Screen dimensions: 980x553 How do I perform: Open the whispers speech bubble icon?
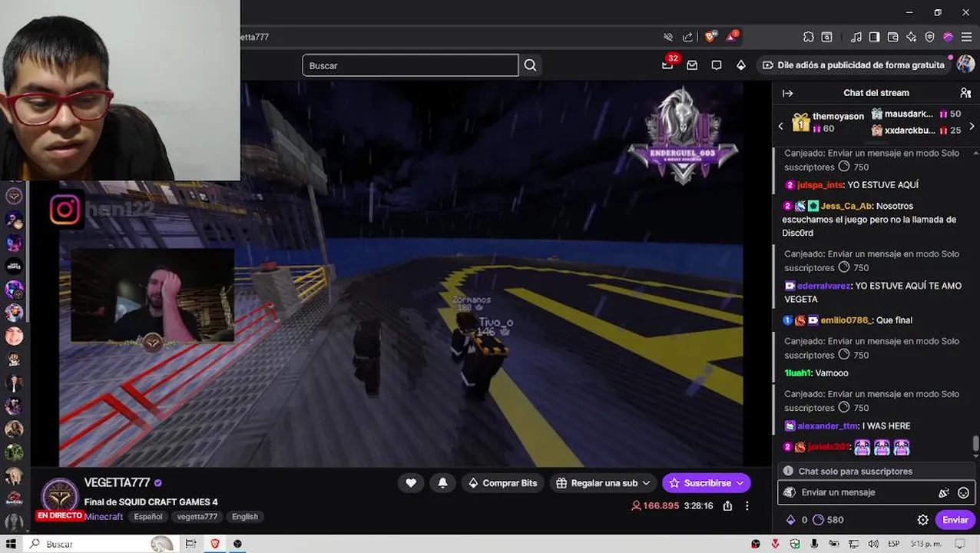click(717, 65)
